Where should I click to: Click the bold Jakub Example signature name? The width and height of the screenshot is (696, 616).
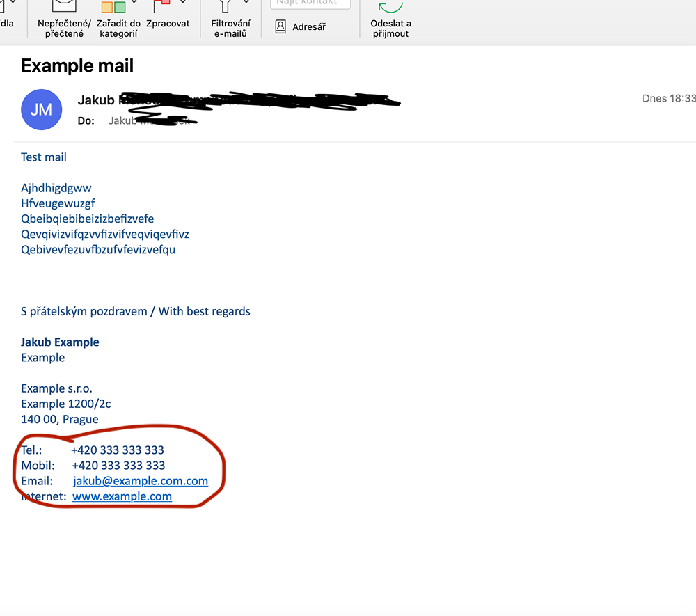[x=60, y=342]
